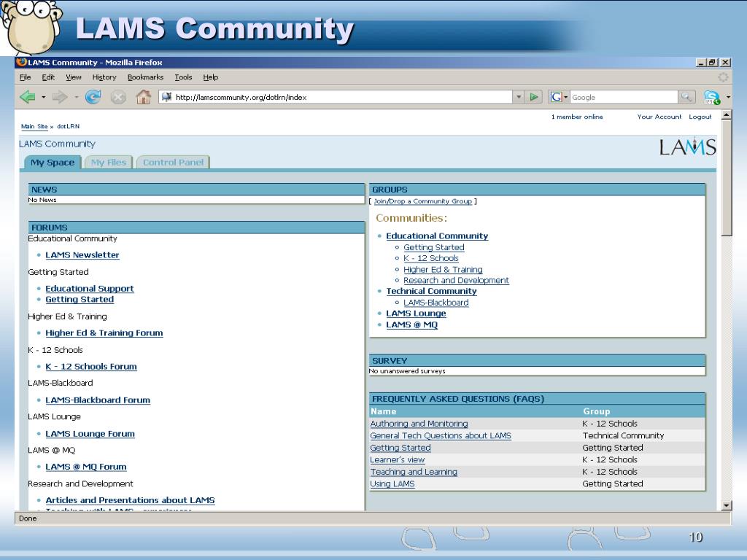
Task: Click the site icon in the address bar
Action: pos(166,97)
